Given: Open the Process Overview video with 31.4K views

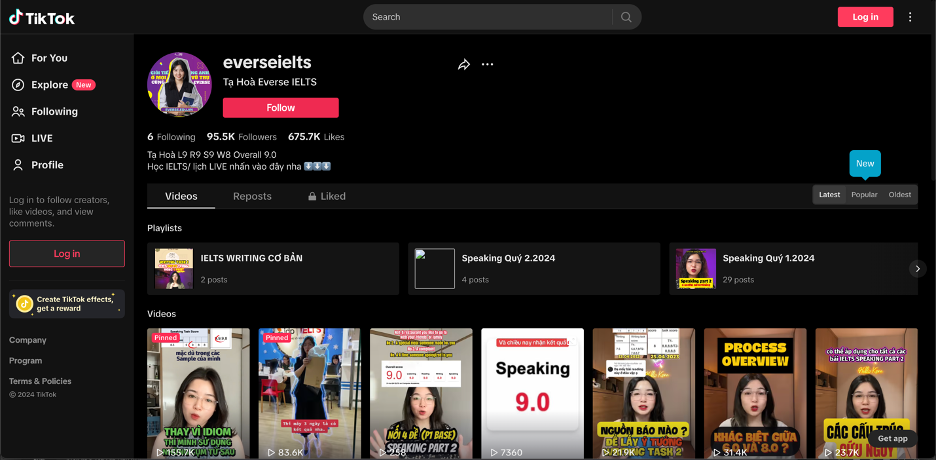Looking at the screenshot, I should pyautogui.click(x=755, y=393).
